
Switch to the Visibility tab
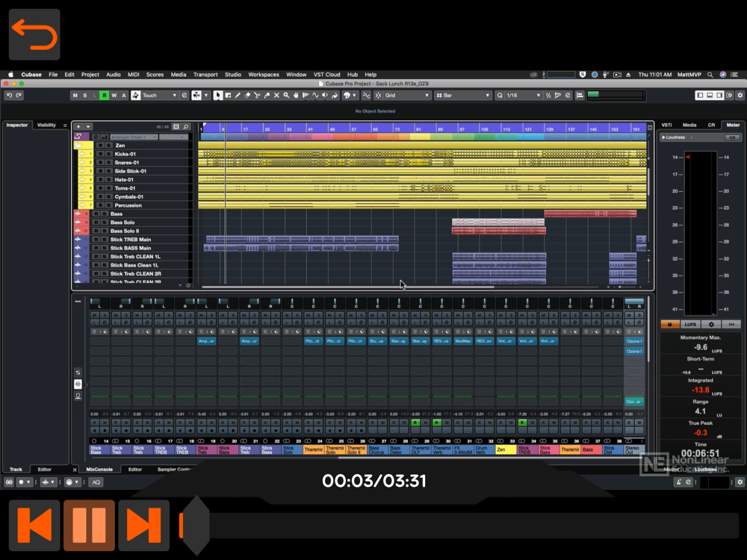46,125
